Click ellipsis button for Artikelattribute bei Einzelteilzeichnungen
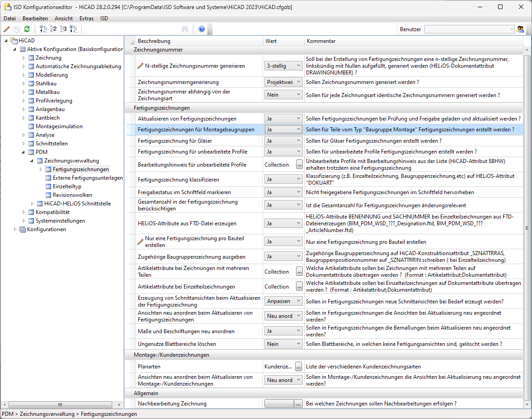 coord(299,286)
